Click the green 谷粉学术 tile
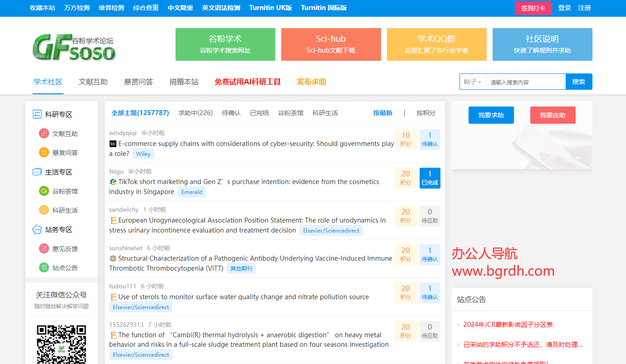 225,44
